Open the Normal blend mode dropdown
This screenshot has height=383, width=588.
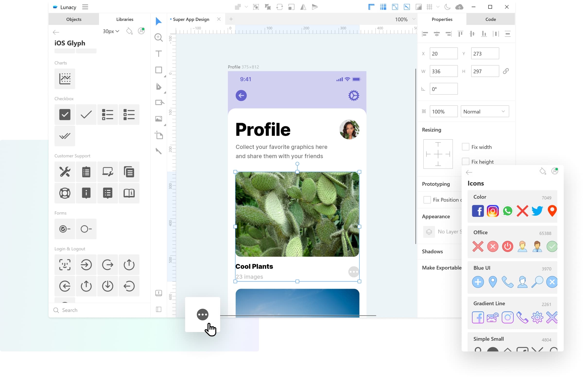pos(484,112)
